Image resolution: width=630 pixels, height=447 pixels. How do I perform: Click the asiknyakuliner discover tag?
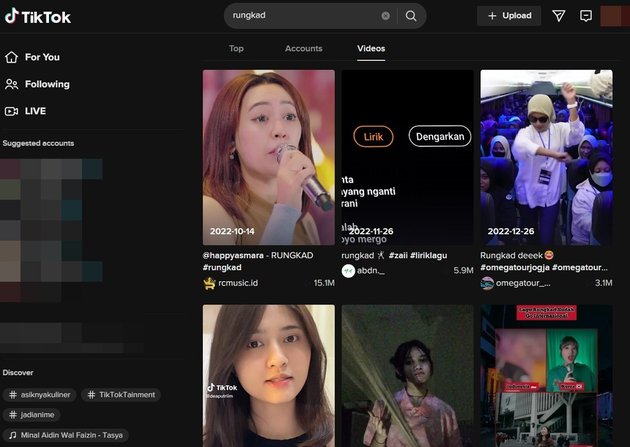point(39,395)
